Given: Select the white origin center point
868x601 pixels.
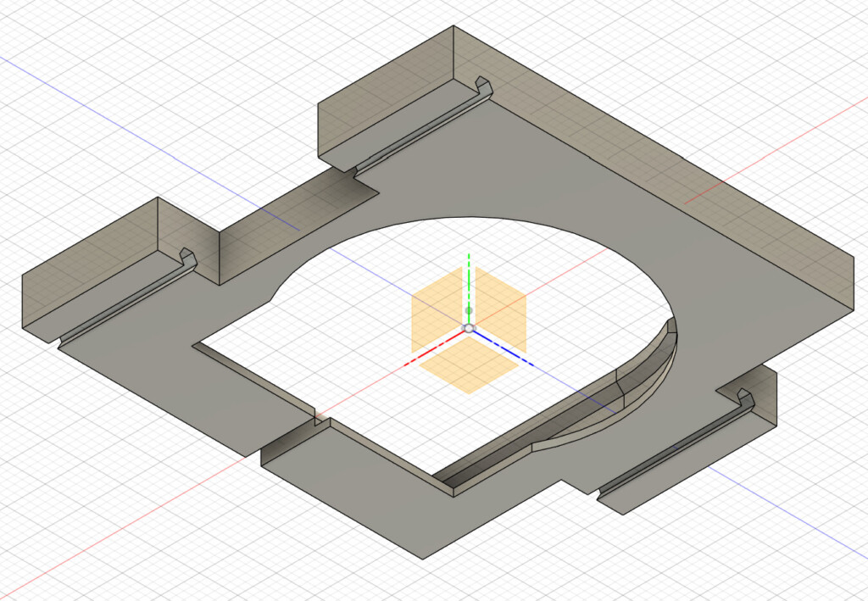Looking at the screenshot, I should tap(469, 329).
